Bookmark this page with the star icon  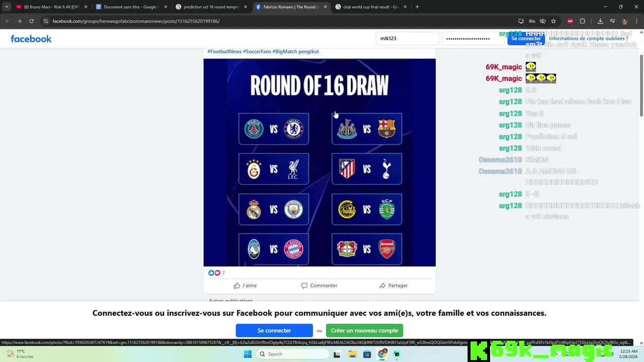(553, 21)
